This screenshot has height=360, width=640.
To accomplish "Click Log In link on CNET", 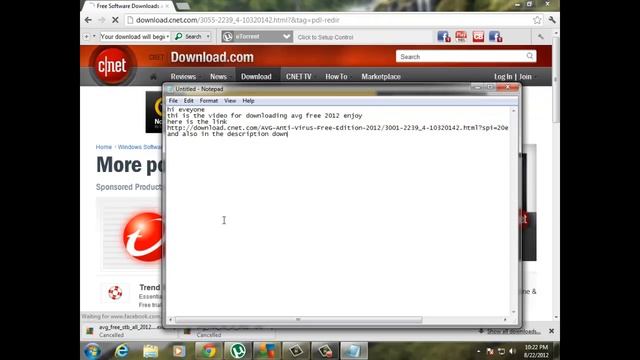I will (x=503, y=76).
